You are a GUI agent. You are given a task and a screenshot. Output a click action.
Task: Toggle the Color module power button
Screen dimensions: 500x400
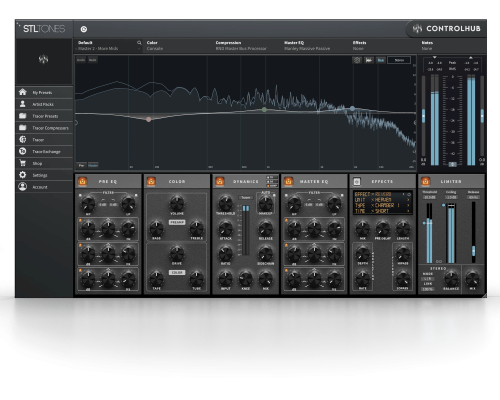(151, 181)
